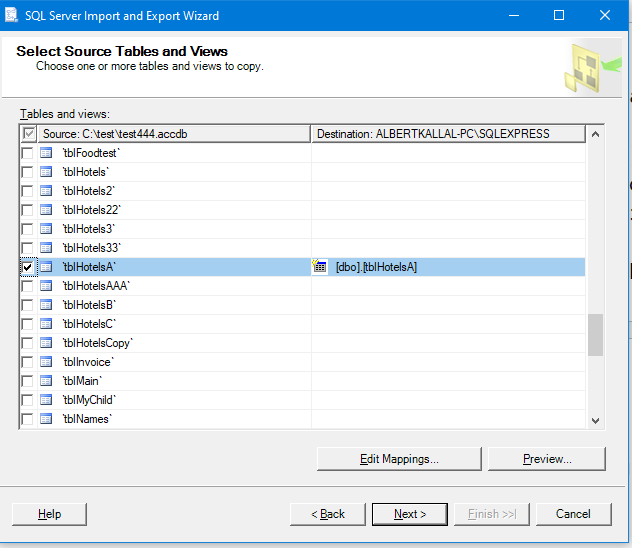Click the tblHotelsCopy table icon
This screenshot has width=632, height=548.
pos(46,343)
